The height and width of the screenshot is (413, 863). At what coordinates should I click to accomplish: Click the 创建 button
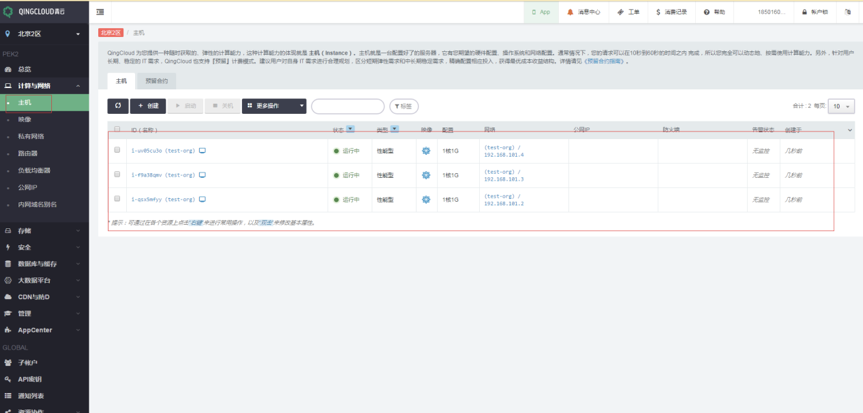(x=148, y=105)
